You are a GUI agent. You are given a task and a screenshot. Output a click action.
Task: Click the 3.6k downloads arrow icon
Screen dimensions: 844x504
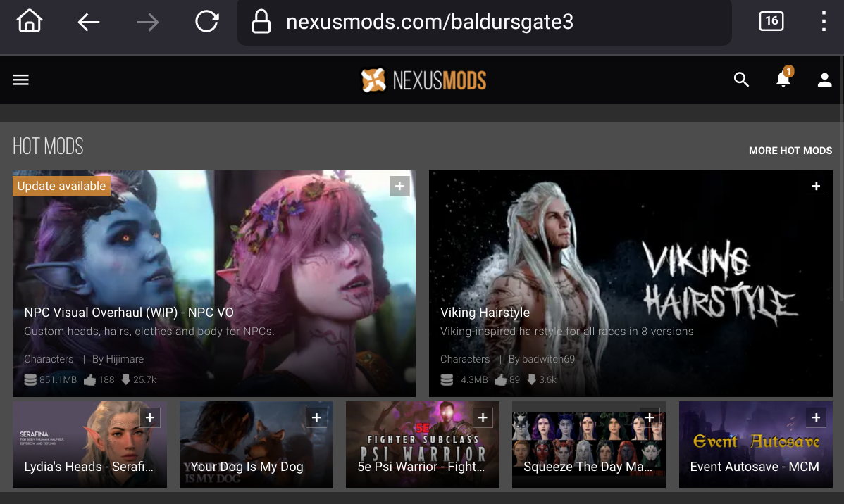pyautogui.click(x=531, y=379)
